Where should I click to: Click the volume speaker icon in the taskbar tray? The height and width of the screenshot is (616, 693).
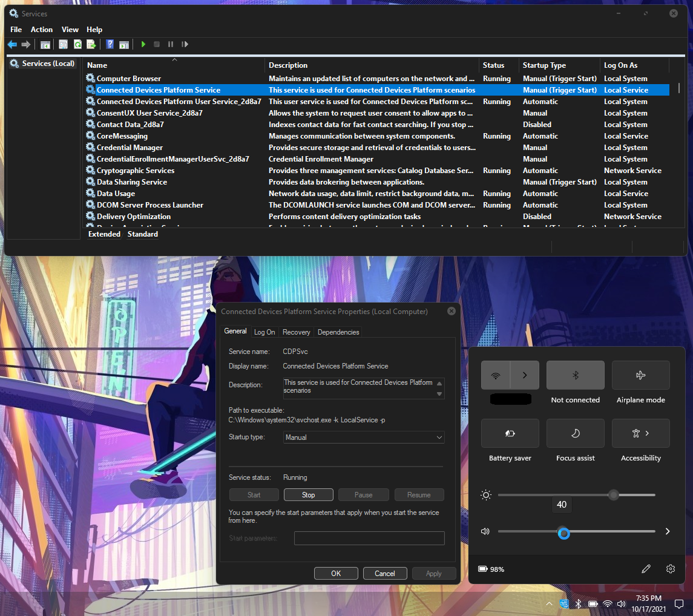click(622, 604)
